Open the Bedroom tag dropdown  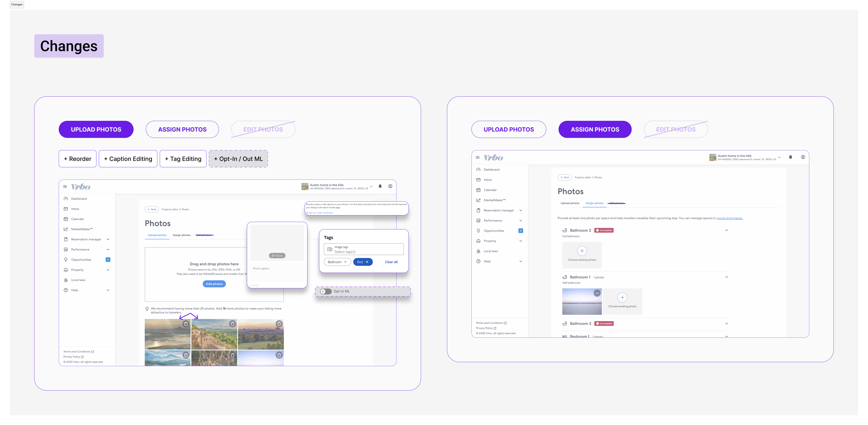pos(337,262)
